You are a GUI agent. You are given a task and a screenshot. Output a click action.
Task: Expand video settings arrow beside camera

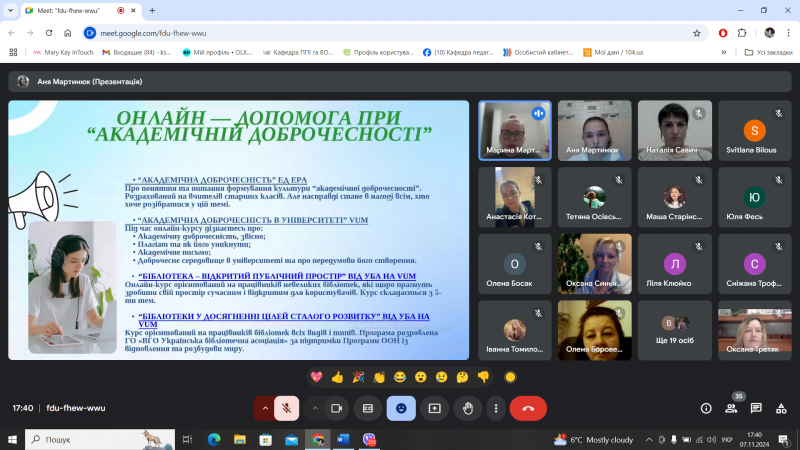pyautogui.click(x=314, y=408)
